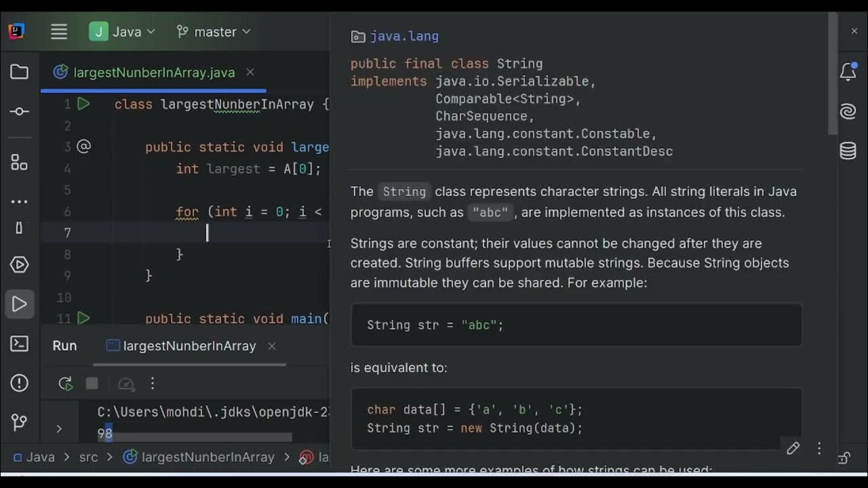
Task: Open the Run tool window
Action: click(x=19, y=304)
